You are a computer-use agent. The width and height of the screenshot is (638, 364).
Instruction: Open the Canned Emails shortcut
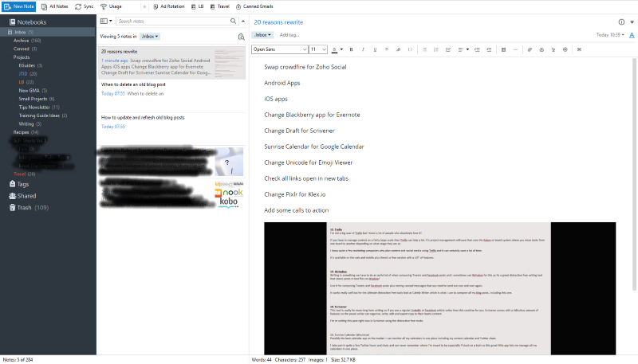point(254,6)
